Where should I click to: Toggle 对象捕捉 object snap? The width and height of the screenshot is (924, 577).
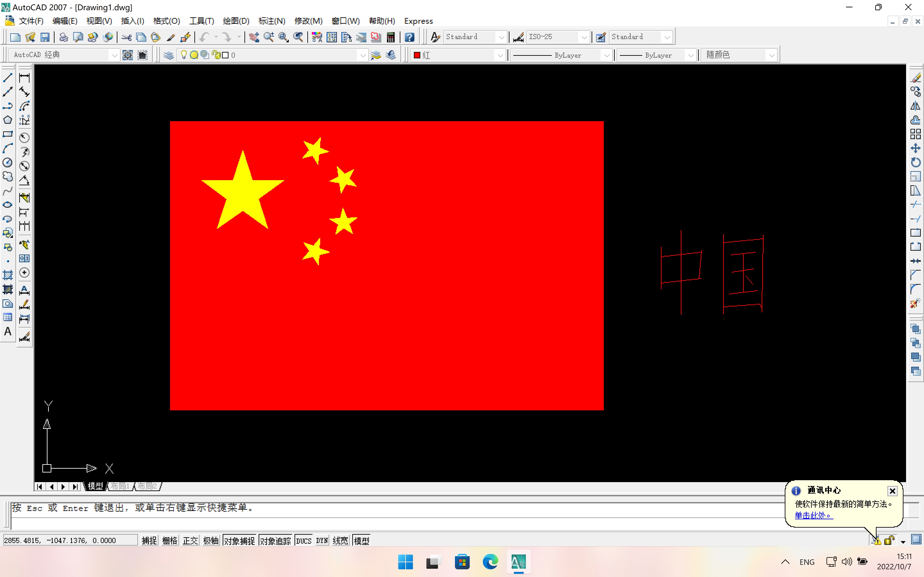coord(239,540)
